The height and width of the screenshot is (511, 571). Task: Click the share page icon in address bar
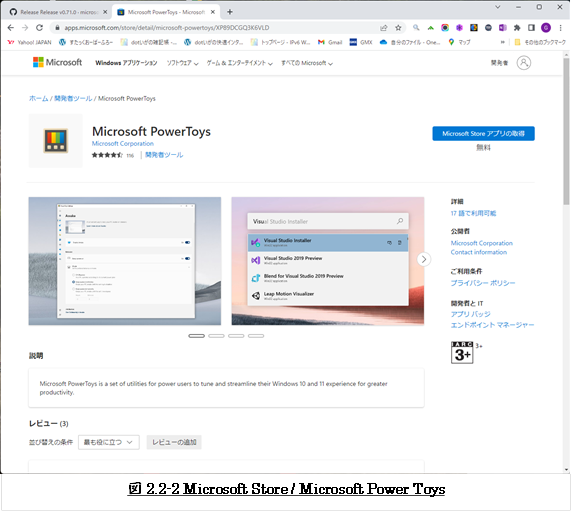coord(383,28)
